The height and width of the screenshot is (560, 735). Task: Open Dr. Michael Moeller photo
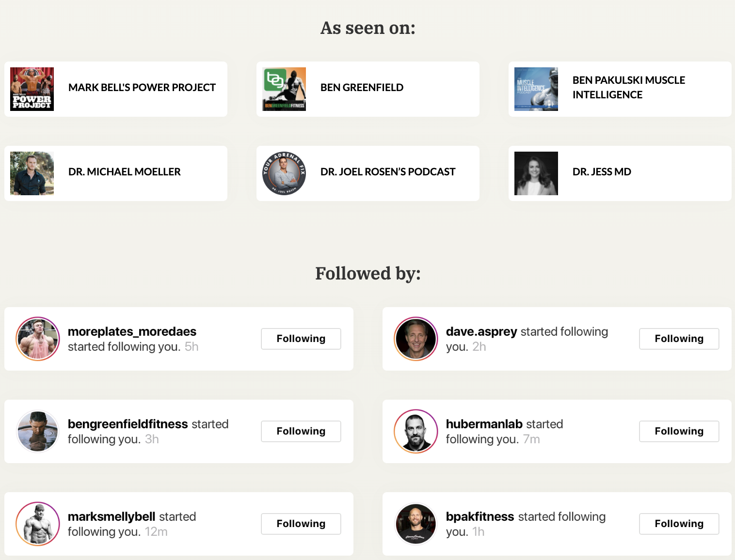32,173
